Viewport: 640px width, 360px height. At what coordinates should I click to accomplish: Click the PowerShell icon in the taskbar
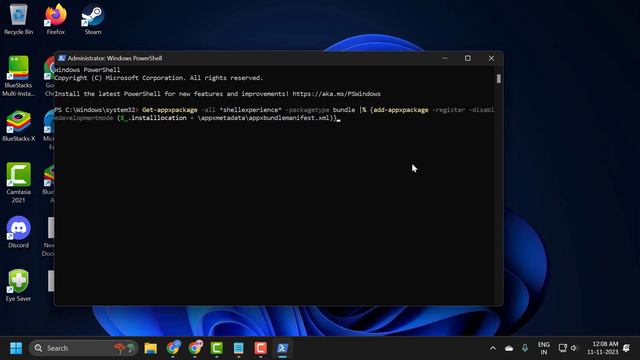282,348
